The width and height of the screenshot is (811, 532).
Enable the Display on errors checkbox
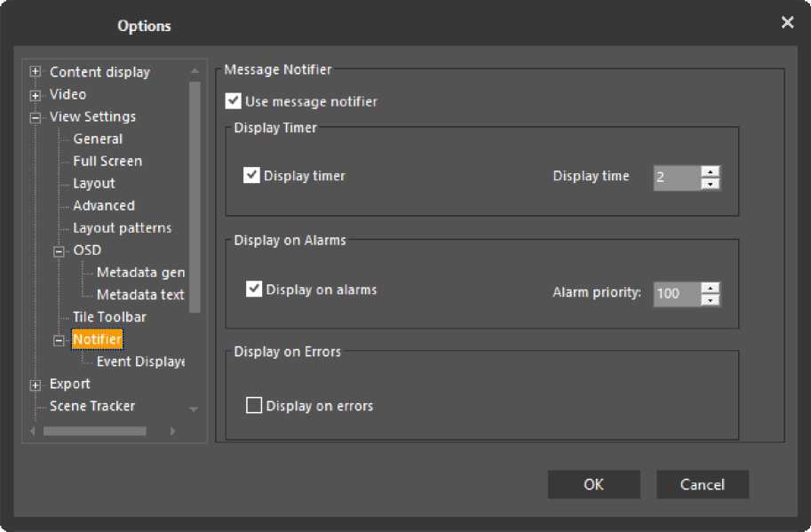pyautogui.click(x=254, y=406)
